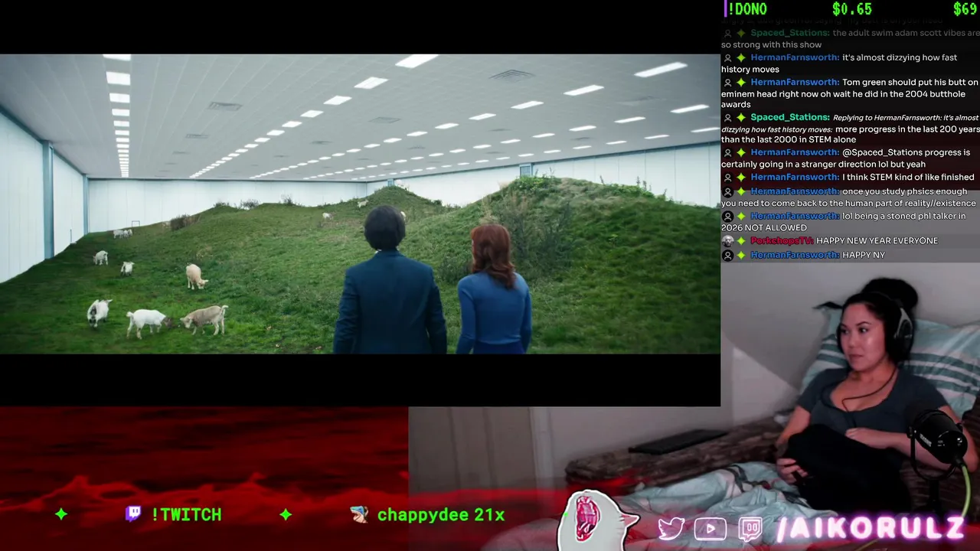Image resolution: width=980 pixels, height=551 pixels.
Task: Click the 'Replying to HermanFarnsworth' quoted text
Action: [887, 118]
